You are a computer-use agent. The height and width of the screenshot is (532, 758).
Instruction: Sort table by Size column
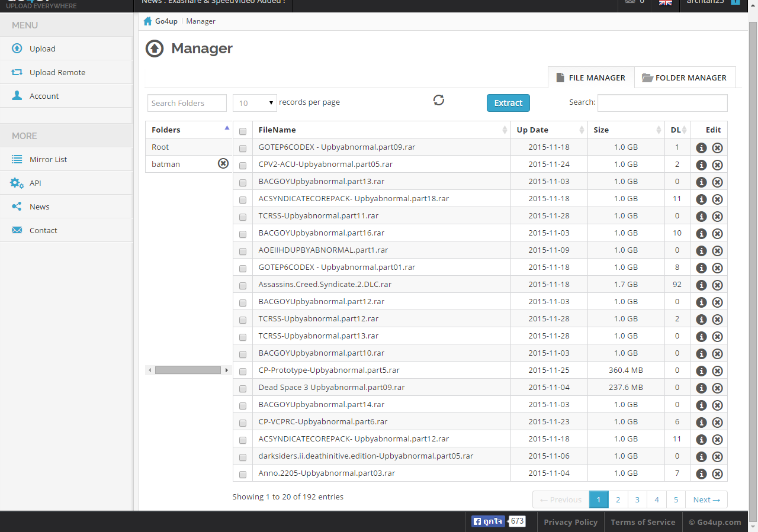pos(626,130)
